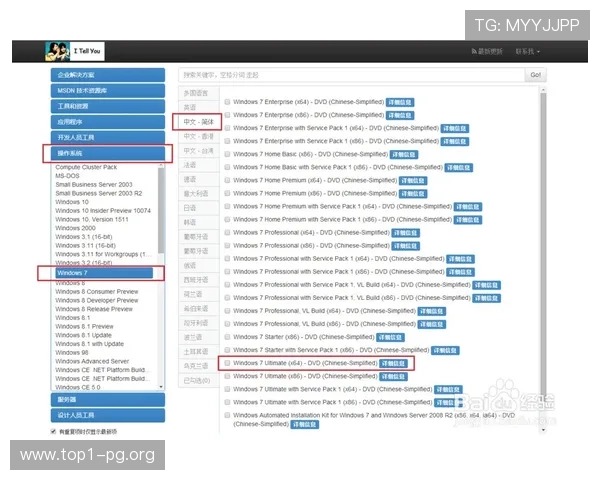Click the OS list scroll down arrow
Screen dimensions: 600x480
pos(161,387)
